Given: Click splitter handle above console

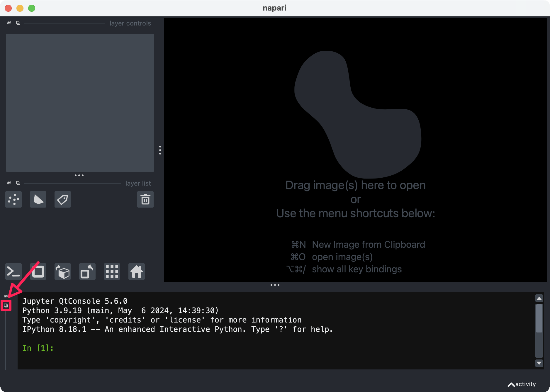Looking at the screenshot, I should 275,285.
